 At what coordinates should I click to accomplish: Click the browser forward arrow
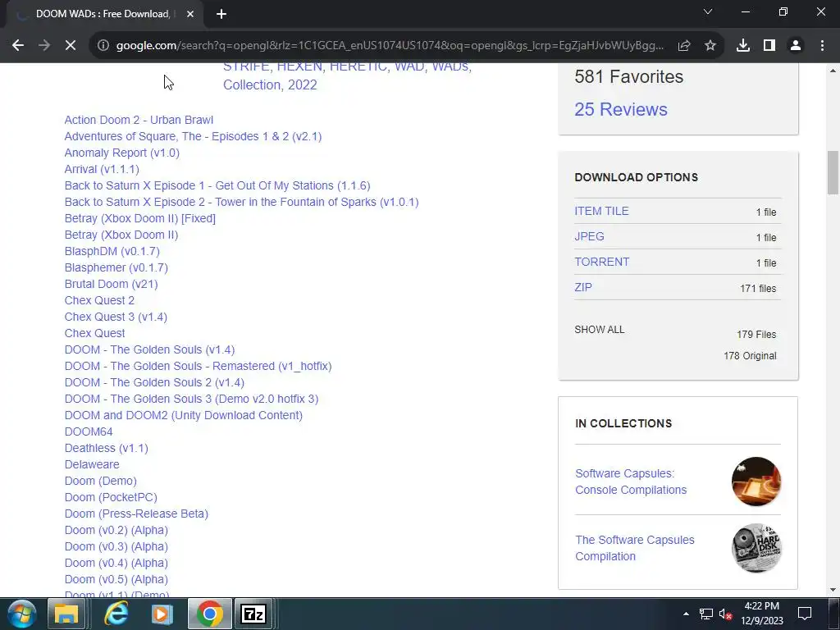pyautogui.click(x=44, y=46)
